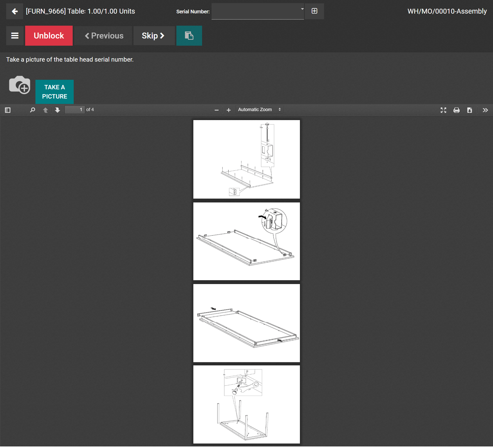The height and width of the screenshot is (448, 493).
Task: Click the FURN_9666 Table units title
Action: point(80,11)
